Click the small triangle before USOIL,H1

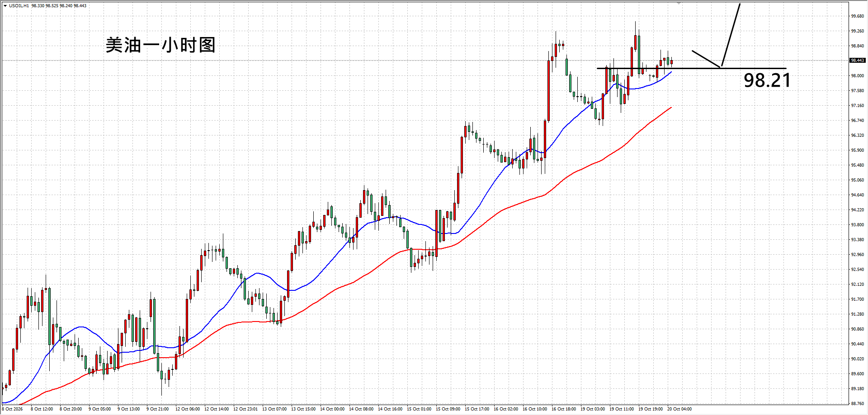pyautogui.click(x=5, y=6)
